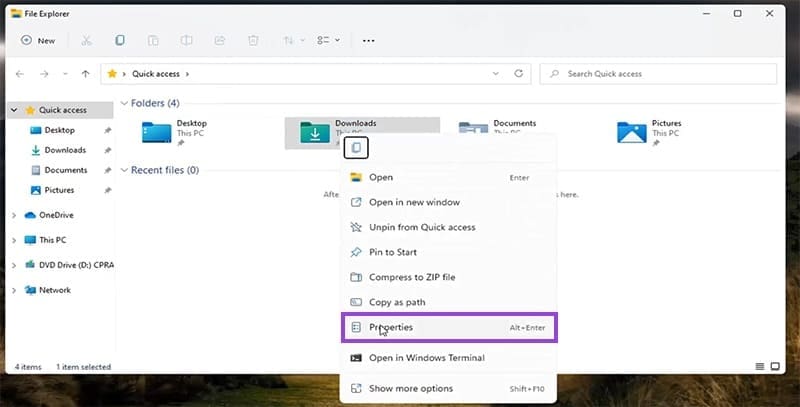Select Downloads in navigation pane
The image size is (800, 407).
pyautogui.click(x=65, y=150)
